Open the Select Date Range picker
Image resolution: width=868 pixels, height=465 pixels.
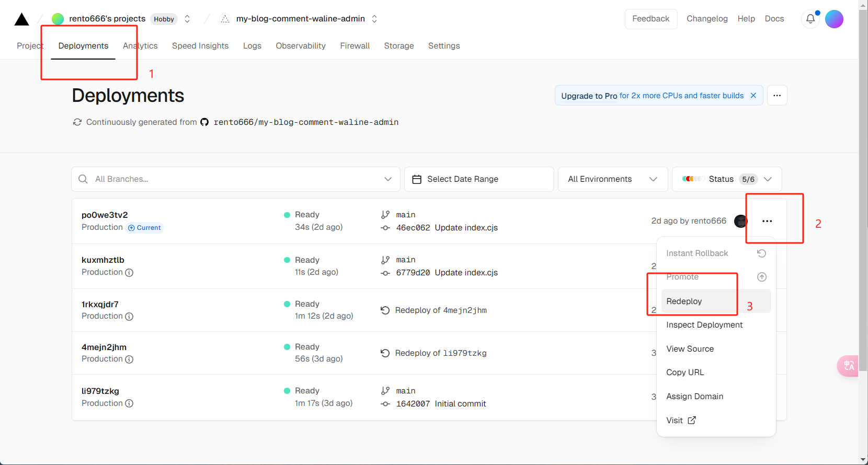click(479, 179)
